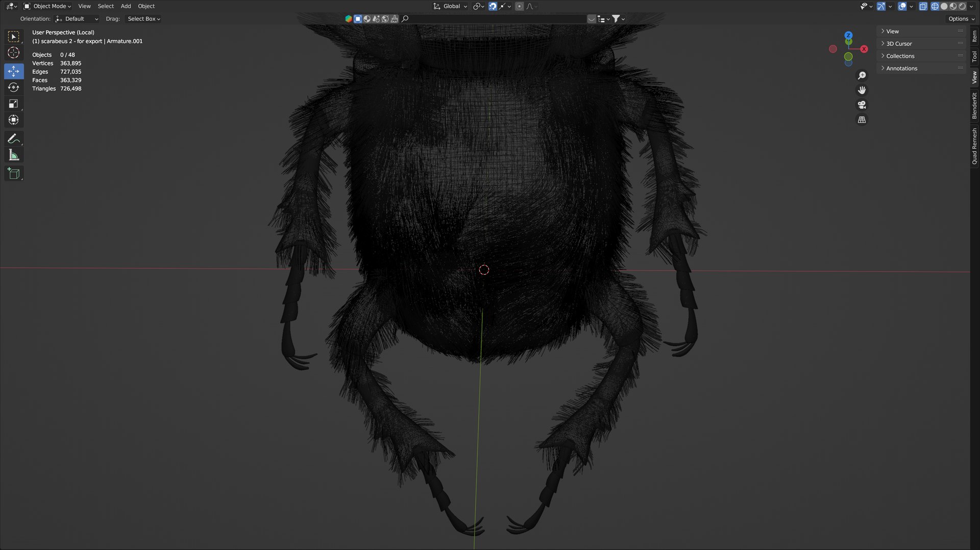Toggle camera view gizmo button
Screen dimensions: 980x550
click(x=862, y=105)
